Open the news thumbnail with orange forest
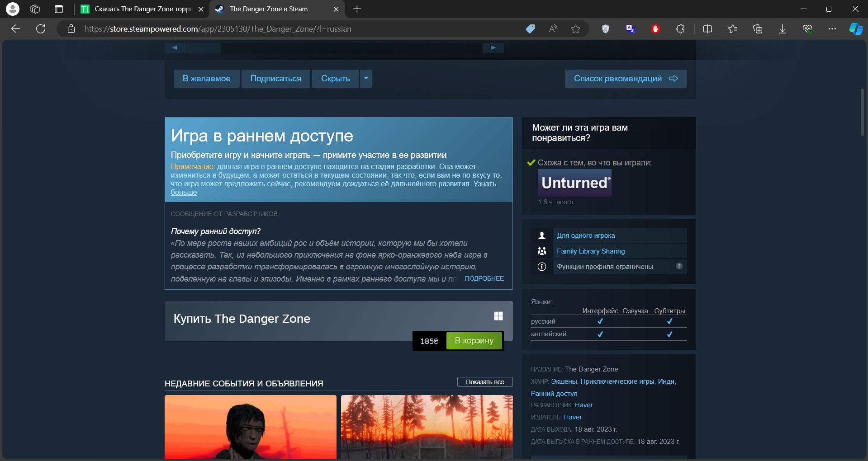 click(427, 427)
